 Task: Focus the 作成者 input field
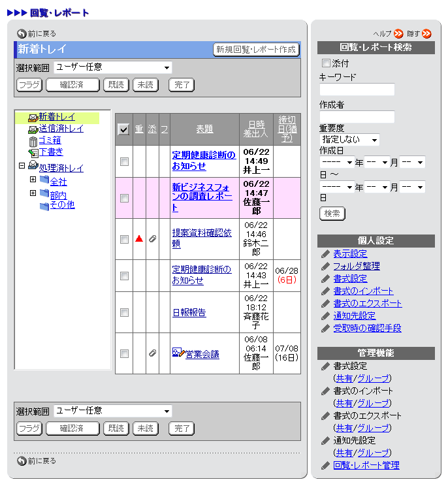click(357, 117)
